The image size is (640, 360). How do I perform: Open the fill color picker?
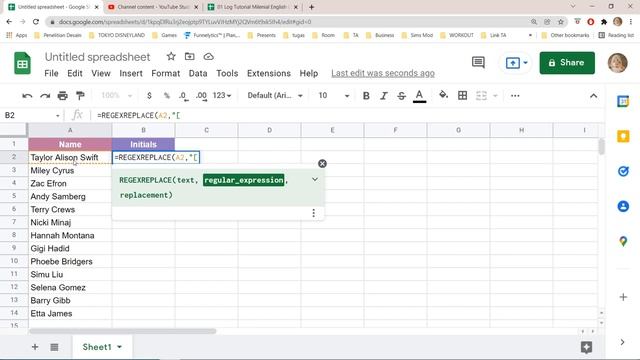click(443, 96)
